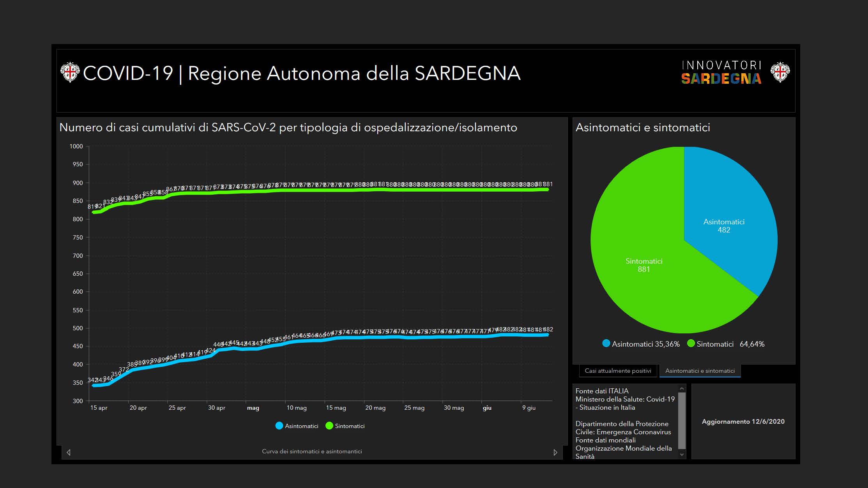Click blue Asintomatici dot in pie legend
Viewport: 868px width, 488px height.
coord(606,344)
